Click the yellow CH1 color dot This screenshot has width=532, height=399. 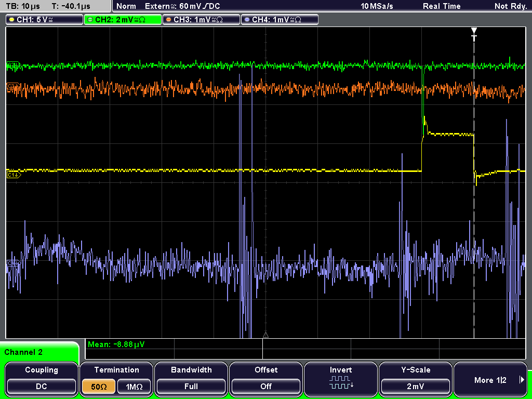tap(12, 20)
